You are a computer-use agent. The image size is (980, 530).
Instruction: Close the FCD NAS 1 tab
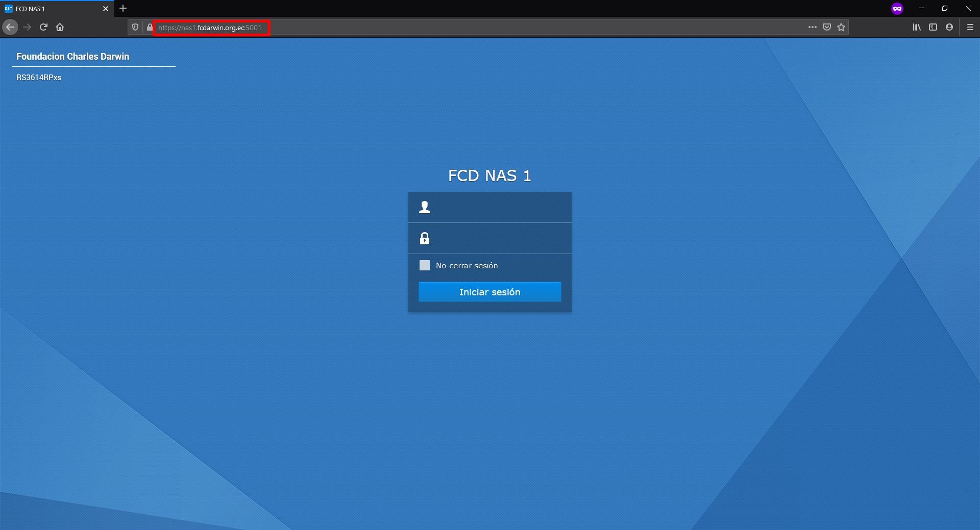tap(106, 9)
